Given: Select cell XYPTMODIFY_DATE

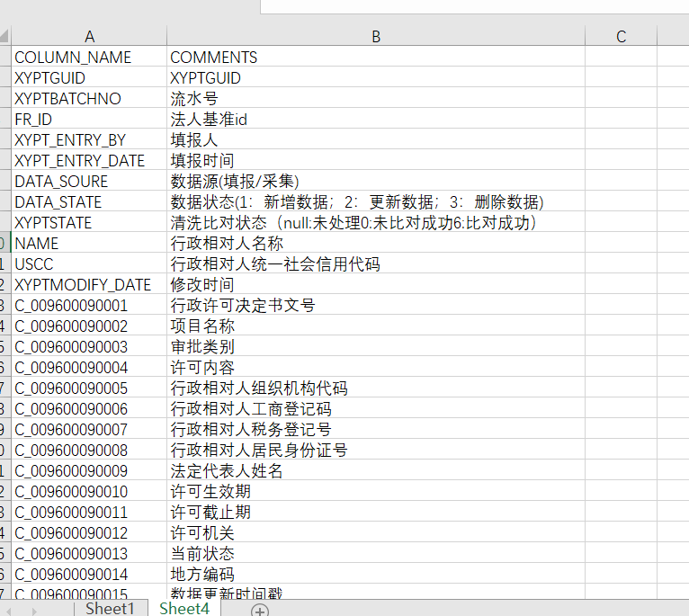Looking at the screenshot, I should pos(89,284).
